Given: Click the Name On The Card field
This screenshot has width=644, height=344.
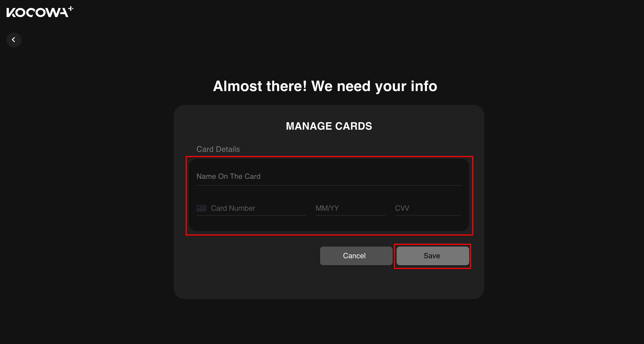Looking at the screenshot, I should point(328,176).
